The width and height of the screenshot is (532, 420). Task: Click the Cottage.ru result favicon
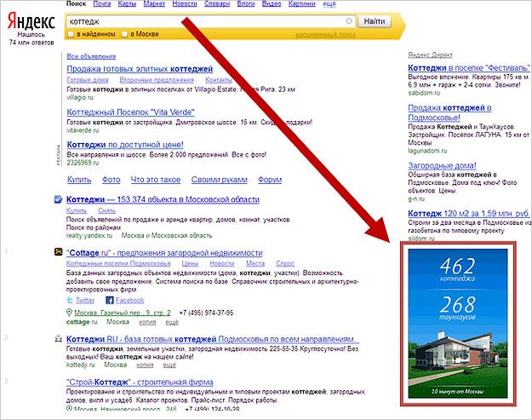[59, 252]
